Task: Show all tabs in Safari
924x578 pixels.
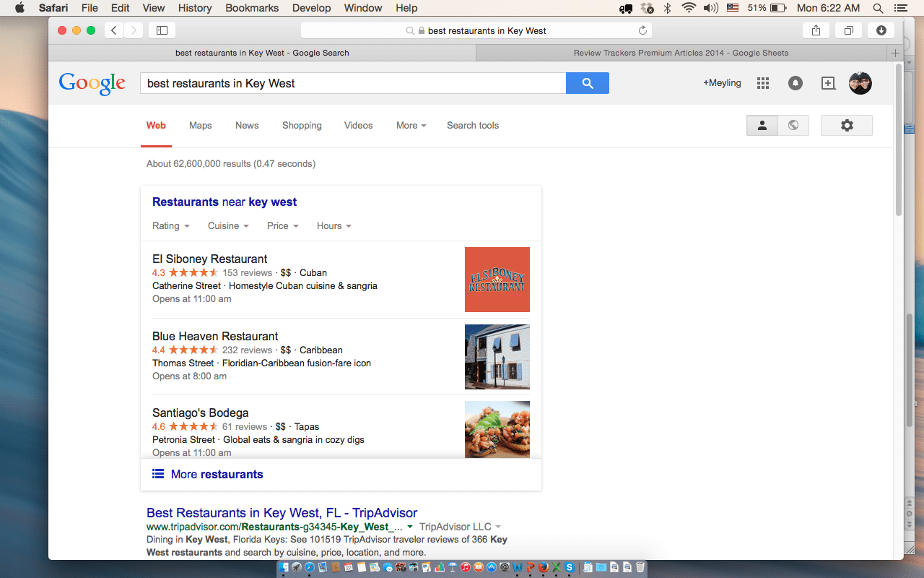Action: click(x=848, y=30)
